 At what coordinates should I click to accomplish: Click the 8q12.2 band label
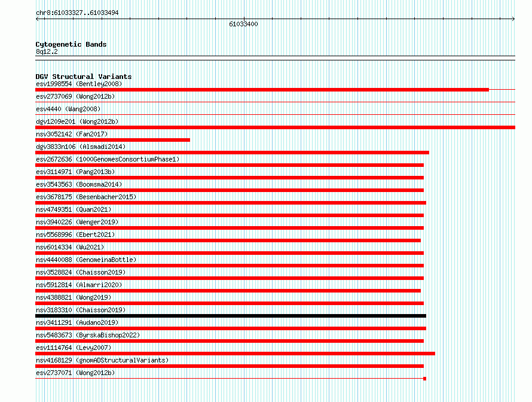point(47,51)
